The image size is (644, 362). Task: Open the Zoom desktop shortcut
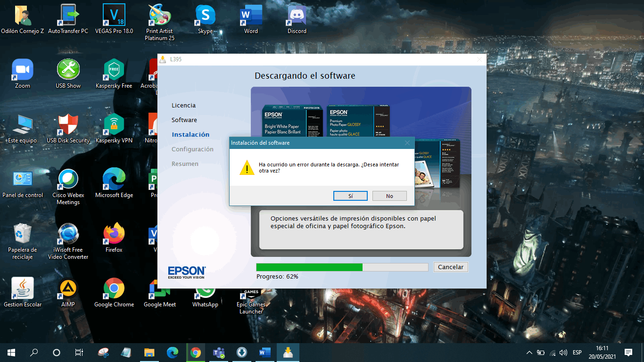(22, 74)
